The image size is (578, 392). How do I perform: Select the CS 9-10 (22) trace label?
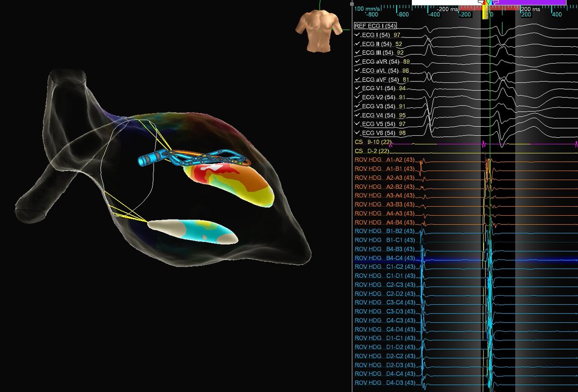pyautogui.click(x=374, y=143)
